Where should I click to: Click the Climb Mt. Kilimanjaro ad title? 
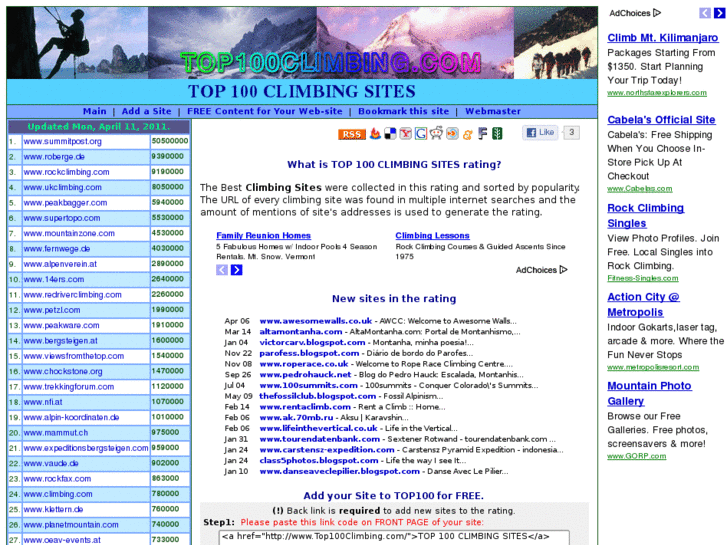663,38
